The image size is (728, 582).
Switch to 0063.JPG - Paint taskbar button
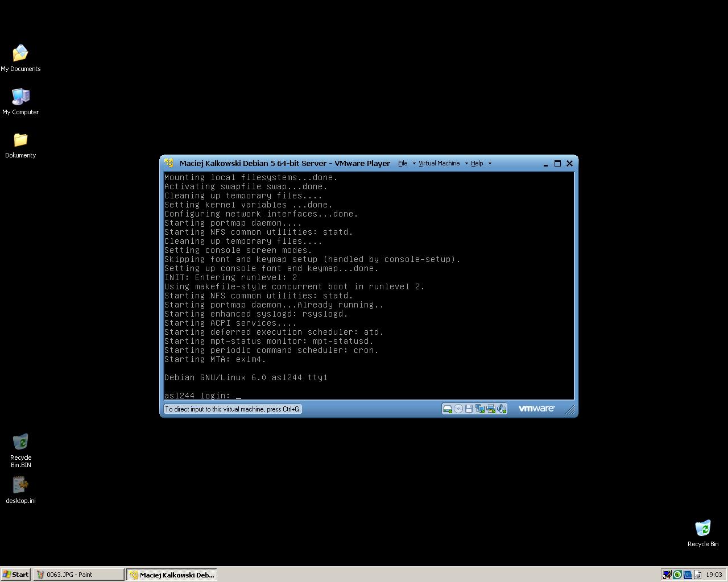(x=78, y=575)
